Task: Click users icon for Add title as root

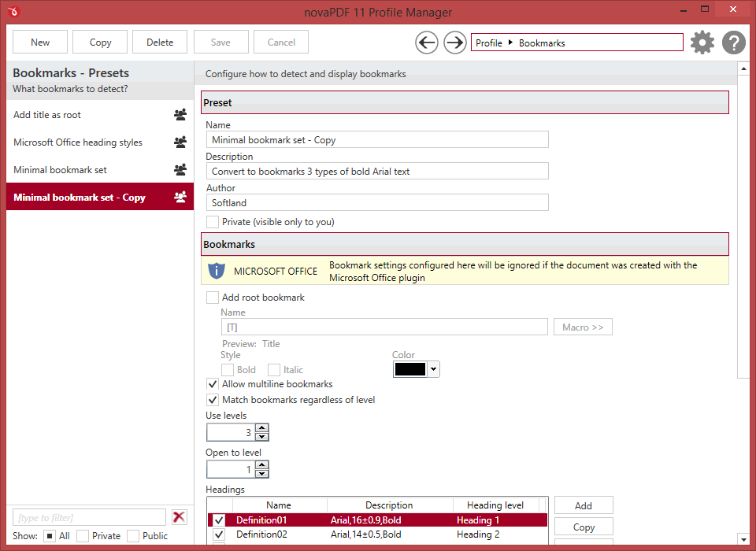Action: tap(180, 115)
